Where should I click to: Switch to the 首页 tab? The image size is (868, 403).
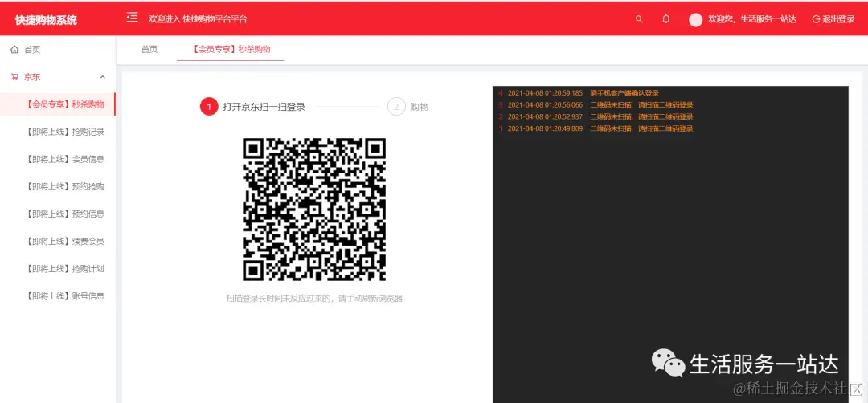(149, 49)
